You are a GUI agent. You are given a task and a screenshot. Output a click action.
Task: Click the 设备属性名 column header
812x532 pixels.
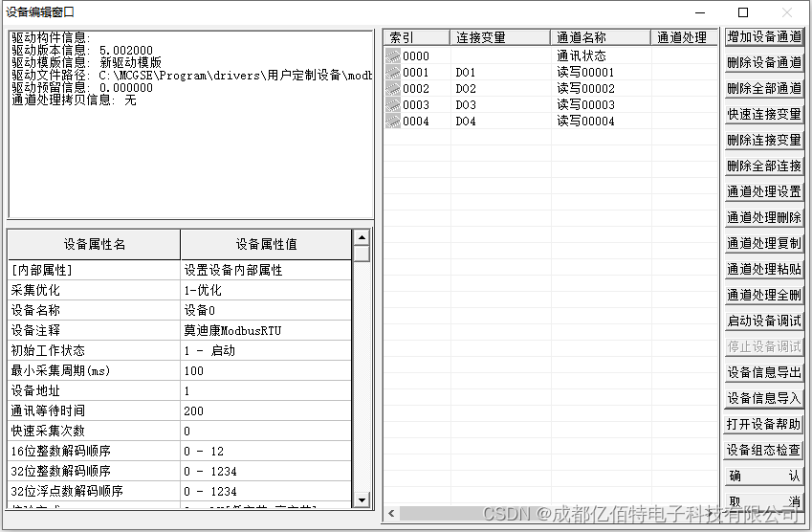tap(94, 245)
